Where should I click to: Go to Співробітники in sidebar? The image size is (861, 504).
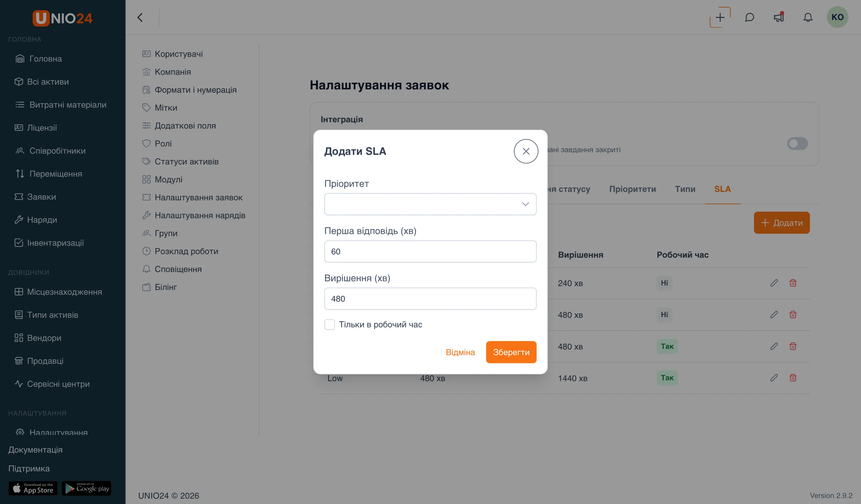[x=51, y=151]
